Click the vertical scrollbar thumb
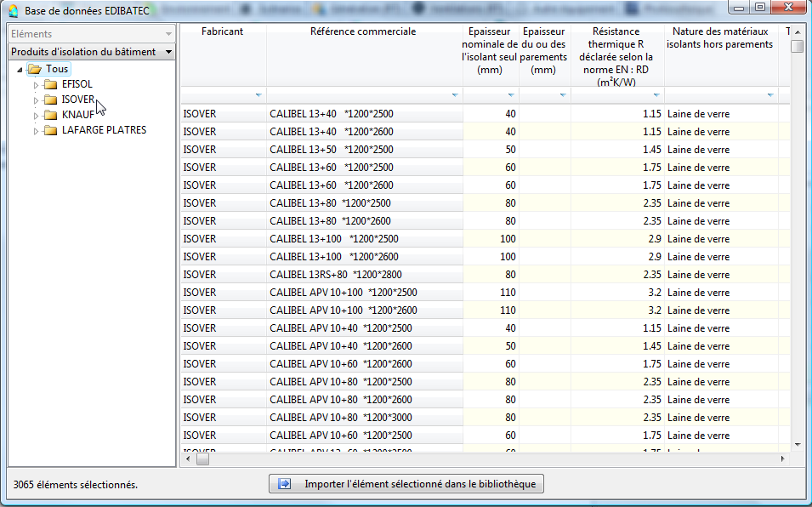 coord(798,46)
